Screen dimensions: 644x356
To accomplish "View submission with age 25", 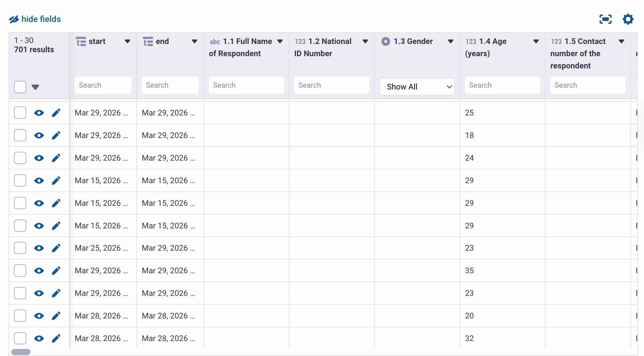I will [39, 113].
